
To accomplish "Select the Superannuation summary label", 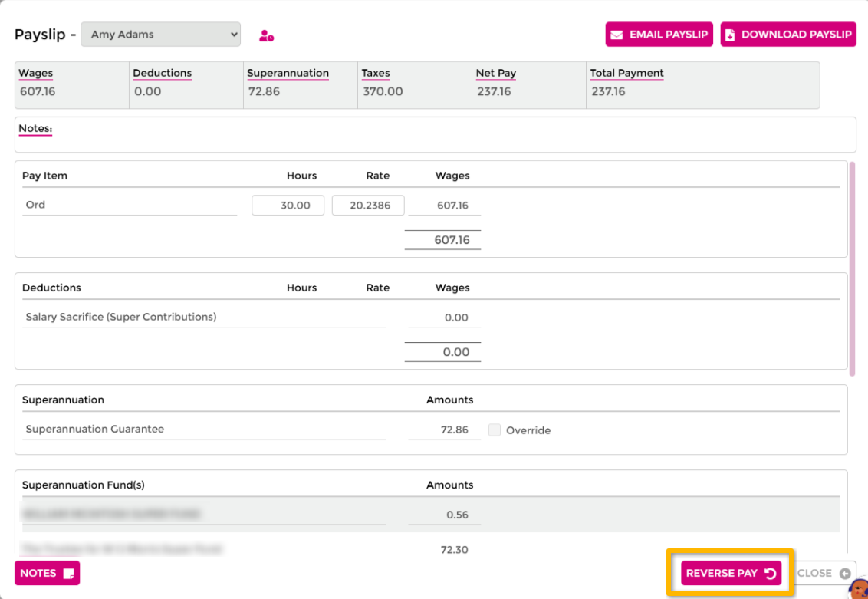I will click(x=288, y=73).
